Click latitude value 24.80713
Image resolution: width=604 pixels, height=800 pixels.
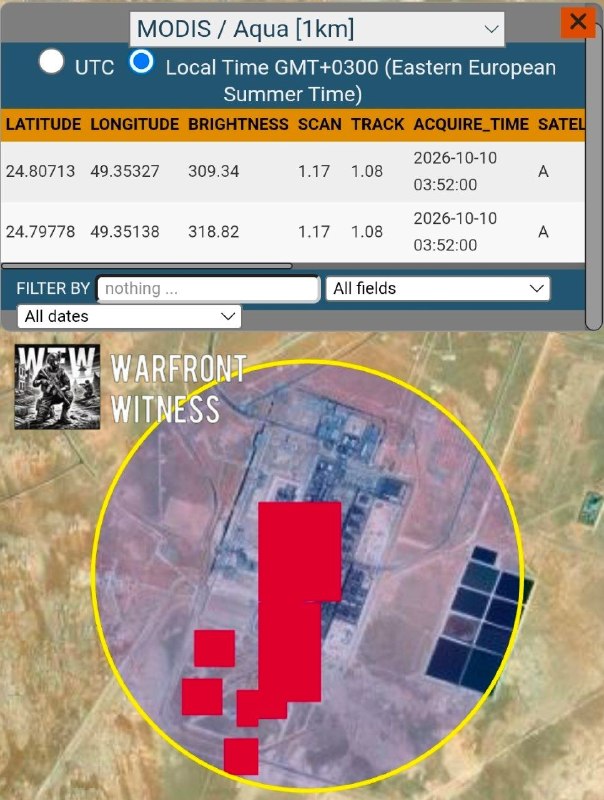(x=40, y=171)
